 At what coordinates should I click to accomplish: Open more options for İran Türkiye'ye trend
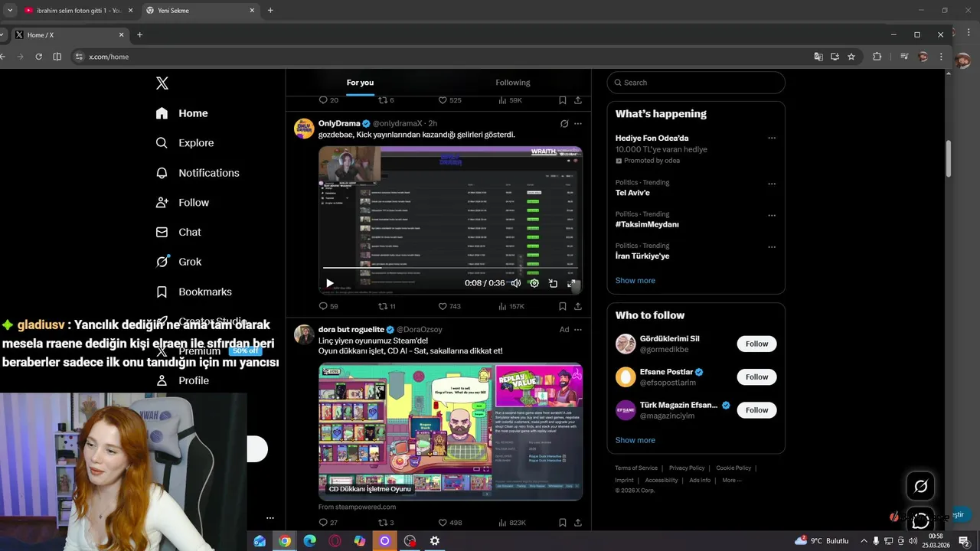[772, 247]
